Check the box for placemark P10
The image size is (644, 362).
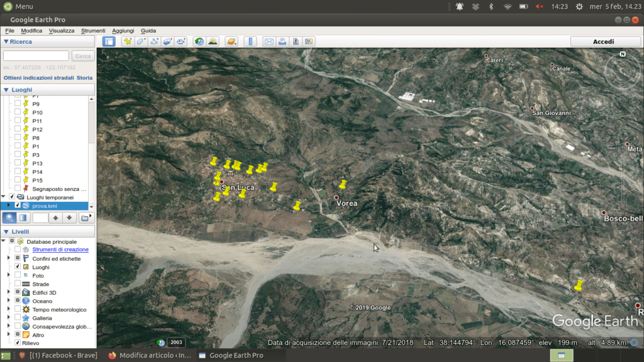pyautogui.click(x=18, y=112)
